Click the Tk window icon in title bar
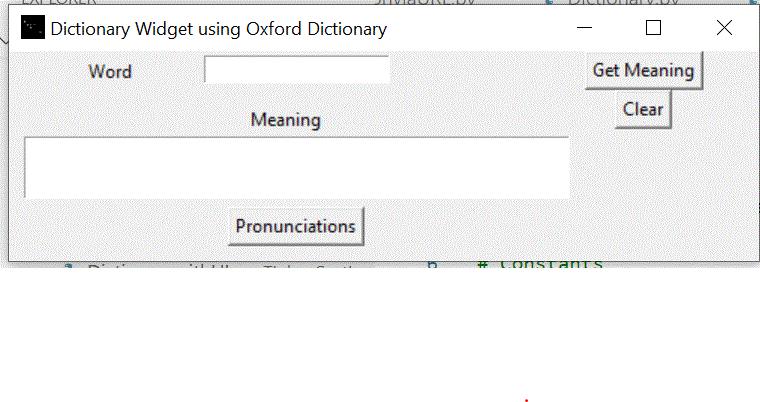760x402 pixels. (x=32, y=27)
